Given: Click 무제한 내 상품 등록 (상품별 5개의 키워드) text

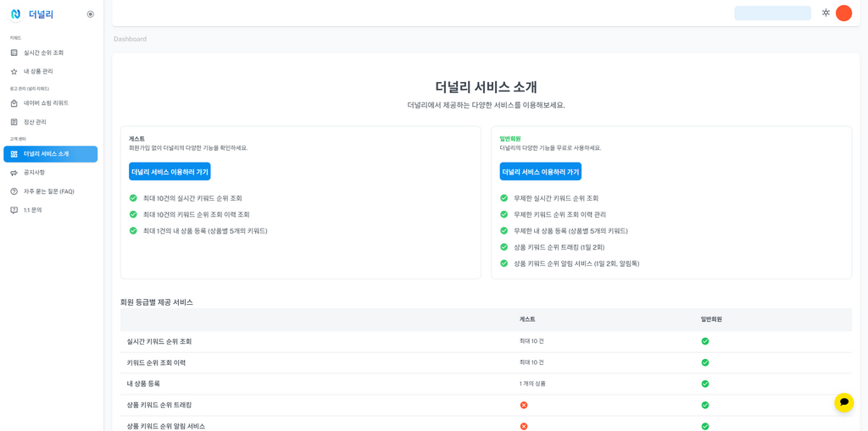Looking at the screenshot, I should (570, 230).
